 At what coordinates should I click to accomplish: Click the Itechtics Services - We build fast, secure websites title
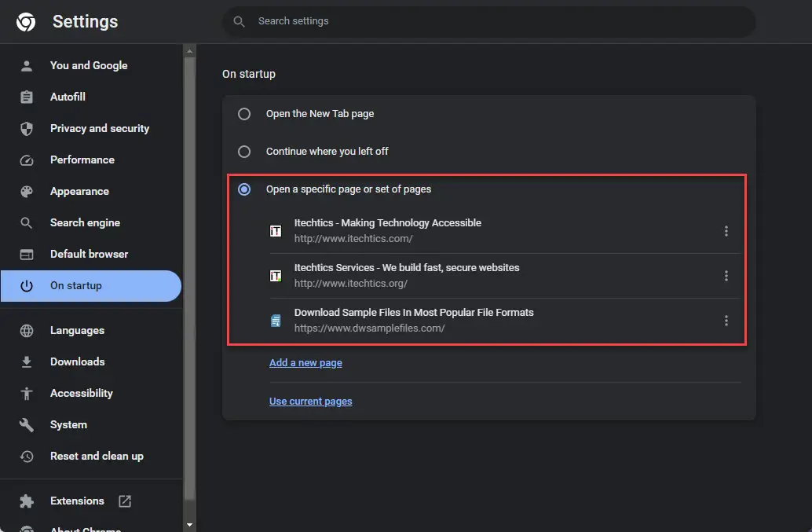407,268
